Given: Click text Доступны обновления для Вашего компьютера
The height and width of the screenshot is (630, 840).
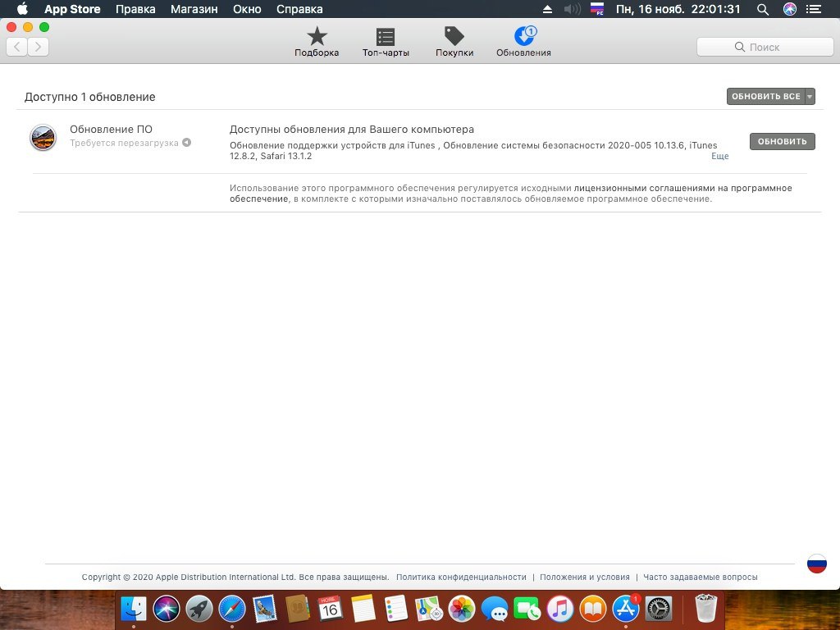Looking at the screenshot, I should [352, 130].
